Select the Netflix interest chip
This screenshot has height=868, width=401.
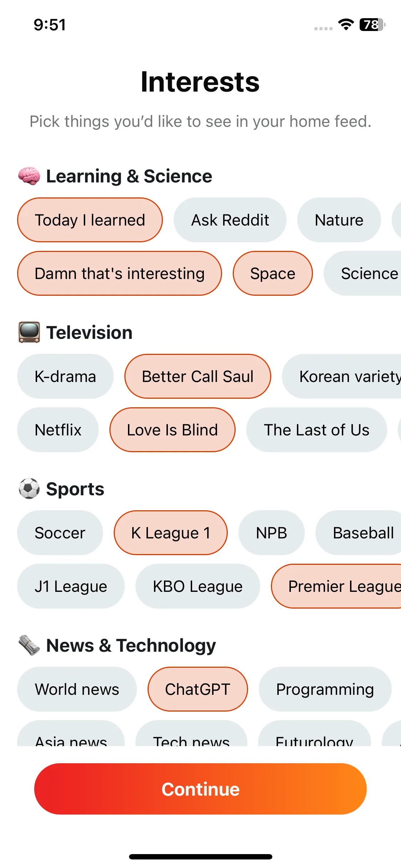[x=58, y=430]
